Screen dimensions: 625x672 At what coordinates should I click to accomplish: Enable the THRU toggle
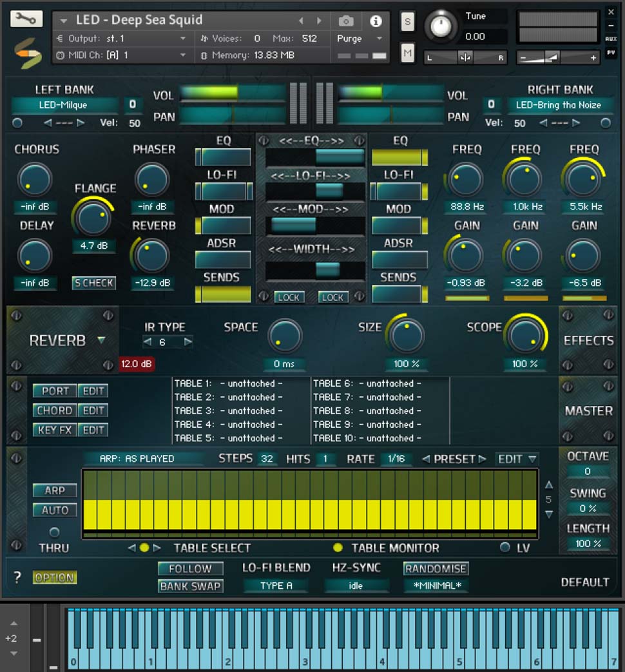[54, 532]
